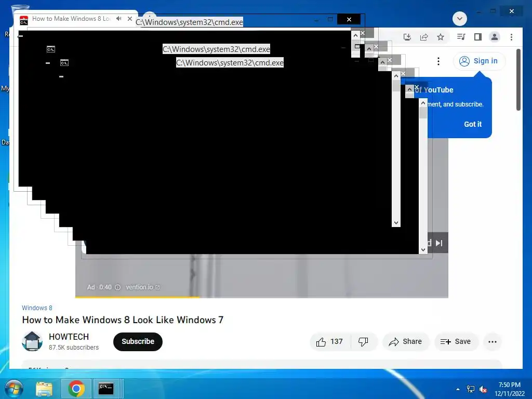Click the yellow ad progress bar
Viewport: 532px width, 399px height.
point(137,297)
